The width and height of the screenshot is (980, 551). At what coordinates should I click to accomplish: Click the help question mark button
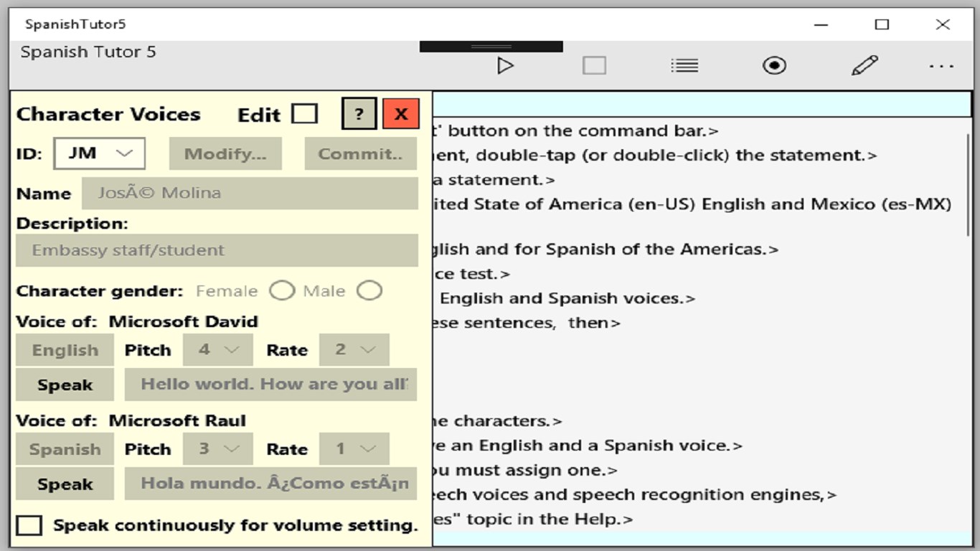(359, 113)
